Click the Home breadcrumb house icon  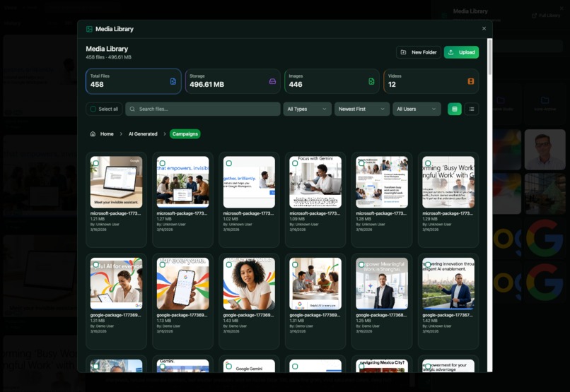click(x=93, y=134)
